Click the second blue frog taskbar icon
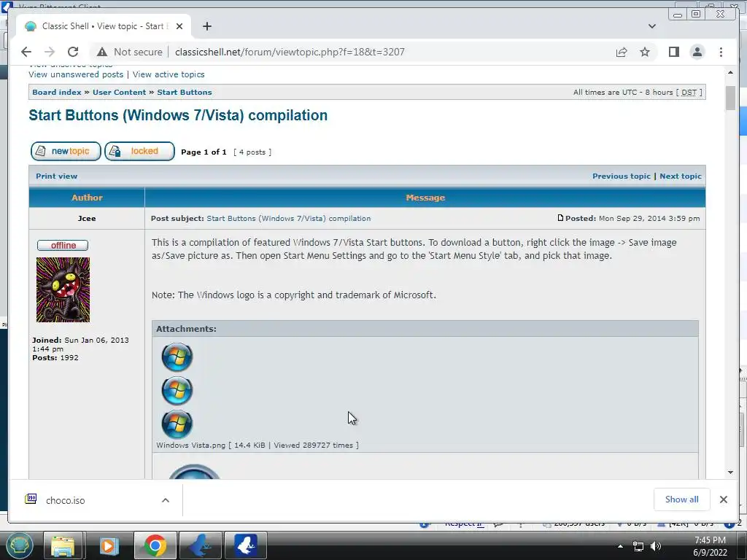This screenshot has height=560, width=747. pos(245,545)
